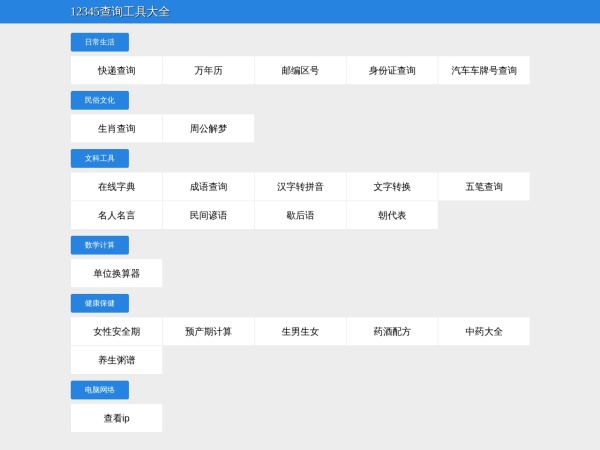Image resolution: width=600 pixels, height=450 pixels.
Task: Click the 日常生活 category label
Action: pos(99,42)
